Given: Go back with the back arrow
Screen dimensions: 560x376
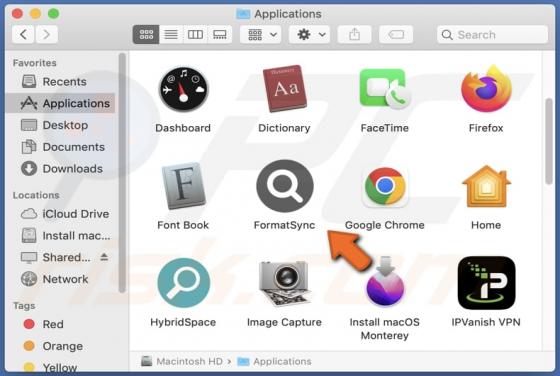Looking at the screenshot, I should point(23,35).
